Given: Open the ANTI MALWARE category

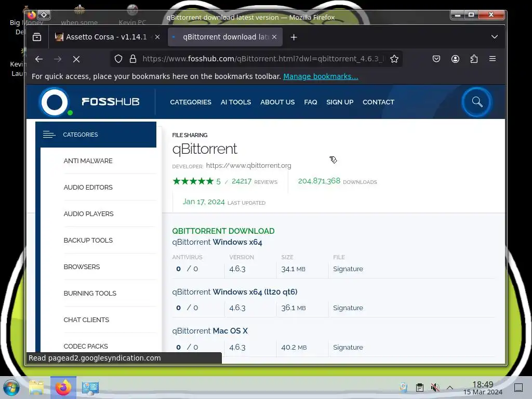Looking at the screenshot, I should pyautogui.click(x=88, y=161).
